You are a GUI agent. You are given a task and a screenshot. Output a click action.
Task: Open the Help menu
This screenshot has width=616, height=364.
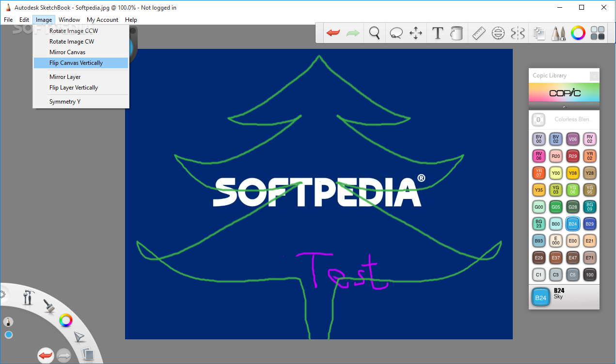(131, 20)
